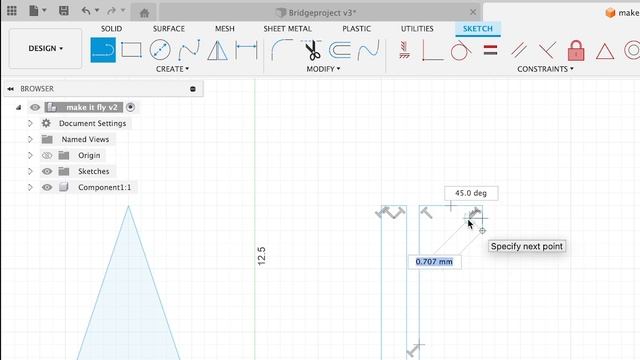Apply the Parallel constraint
Viewport: 640px width, 360px height.
click(519, 50)
